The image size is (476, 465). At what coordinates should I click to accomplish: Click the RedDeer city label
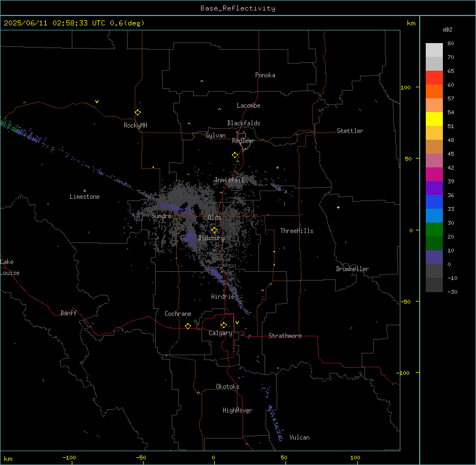tap(243, 141)
